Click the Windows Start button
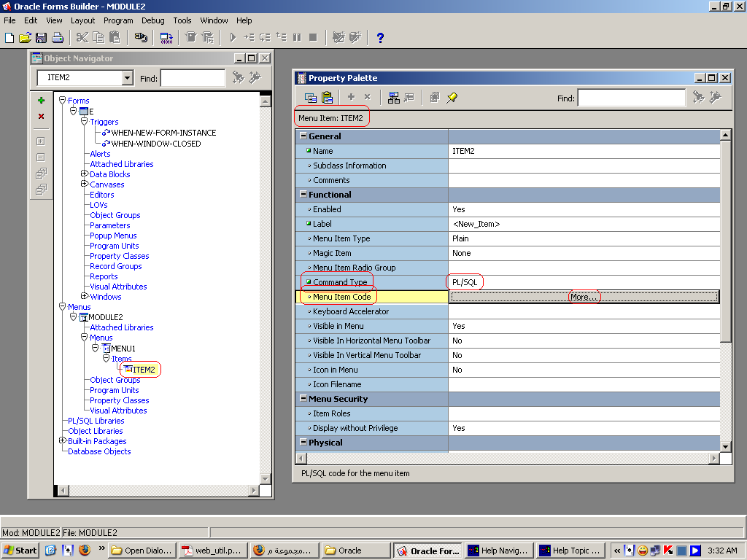Screen dimensions: 747x560 (x=20, y=551)
